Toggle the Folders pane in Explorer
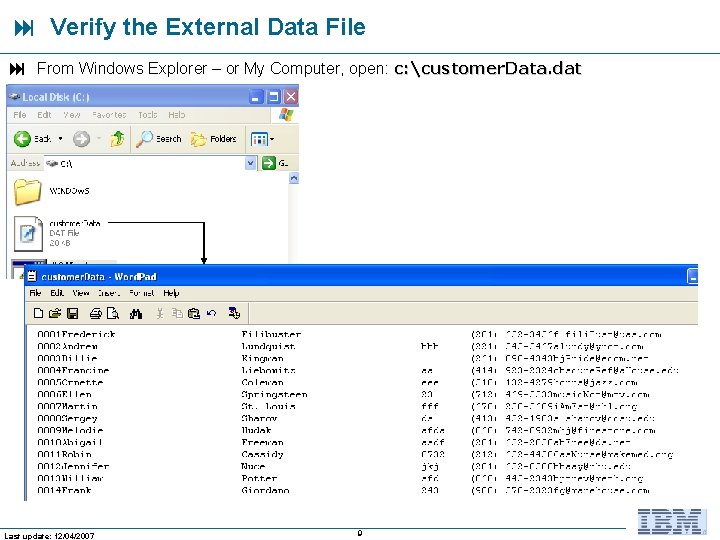 [x=214, y=139]
